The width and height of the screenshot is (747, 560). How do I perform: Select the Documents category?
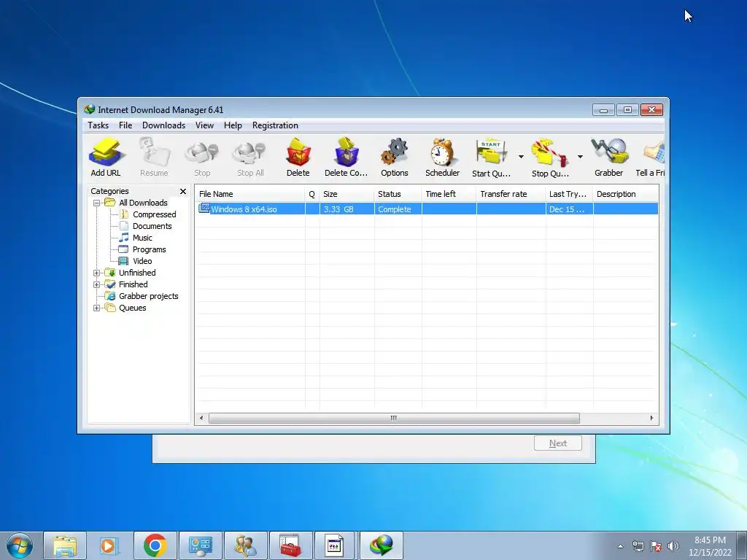[x=152, y=226]
